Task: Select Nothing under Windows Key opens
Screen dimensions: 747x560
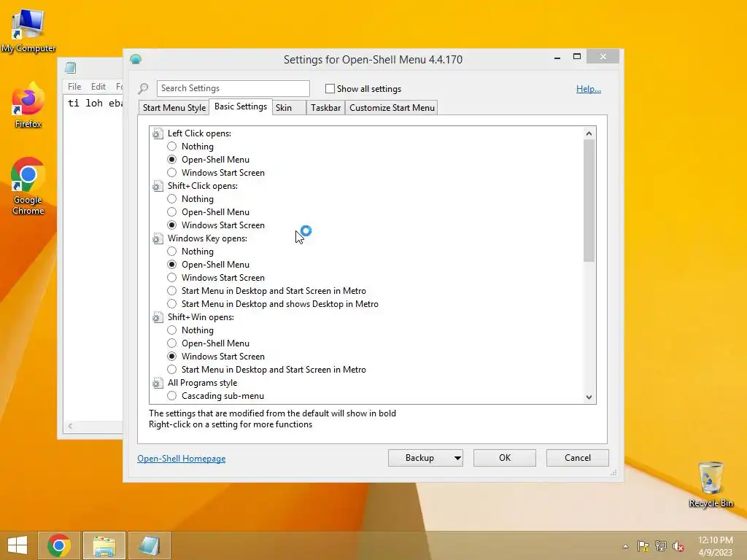Action: 172,252
